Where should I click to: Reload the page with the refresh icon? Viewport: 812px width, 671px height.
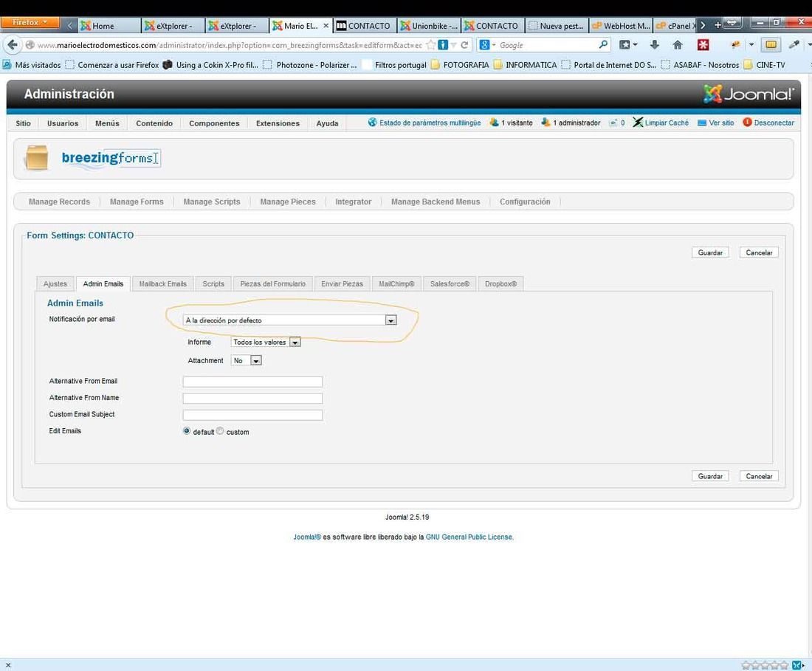(464, 45)
